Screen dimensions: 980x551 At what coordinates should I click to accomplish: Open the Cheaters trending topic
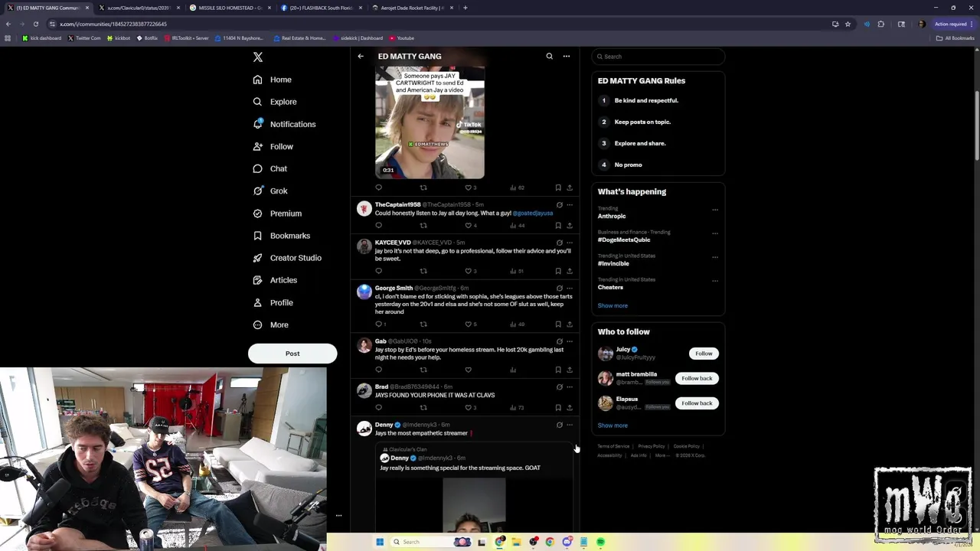pos(610,288)
